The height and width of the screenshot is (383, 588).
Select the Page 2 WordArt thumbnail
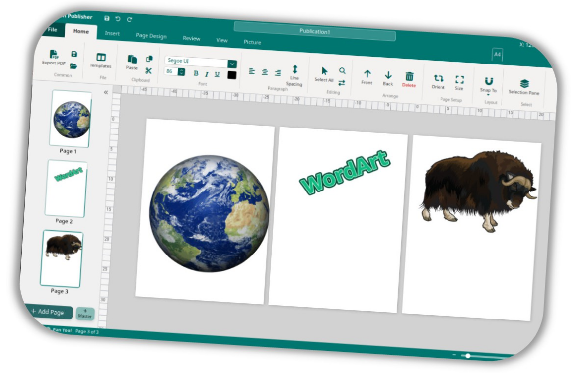67,189
